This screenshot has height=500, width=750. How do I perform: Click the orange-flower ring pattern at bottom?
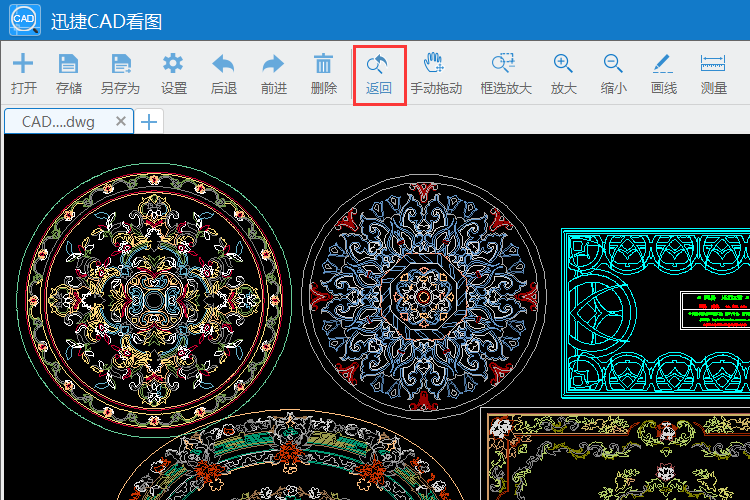pos(289,455)
